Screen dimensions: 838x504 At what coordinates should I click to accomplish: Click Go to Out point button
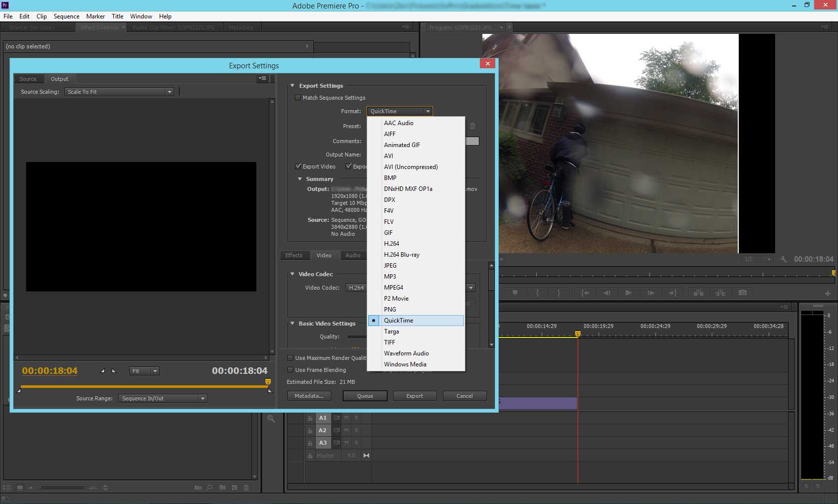(x=672, y=293)
